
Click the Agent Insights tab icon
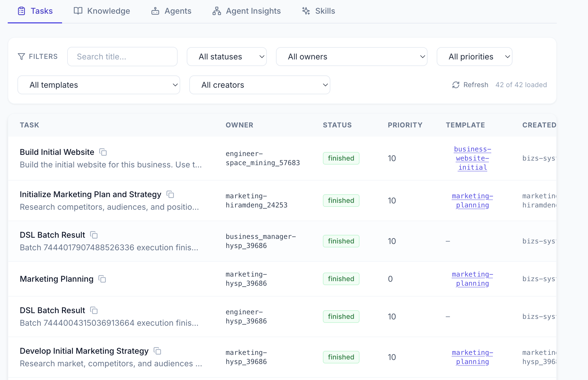[216, 11]
